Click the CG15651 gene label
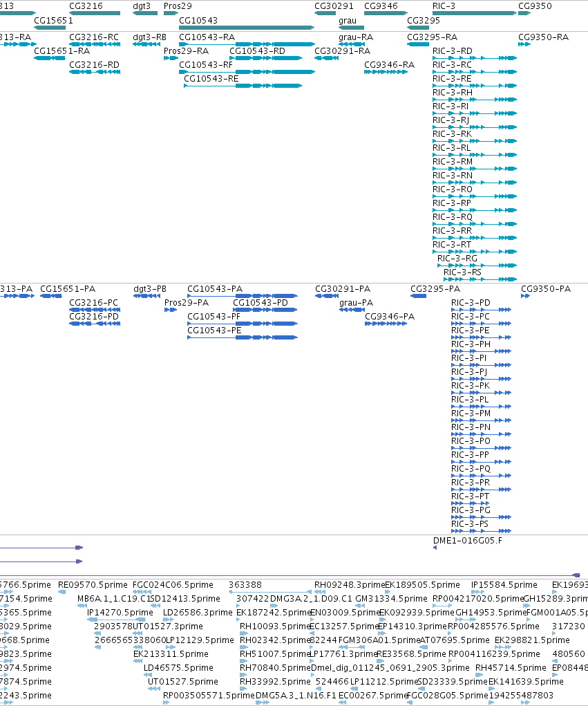This screenshot has width=588, height=706. click(x=53, y=20)
